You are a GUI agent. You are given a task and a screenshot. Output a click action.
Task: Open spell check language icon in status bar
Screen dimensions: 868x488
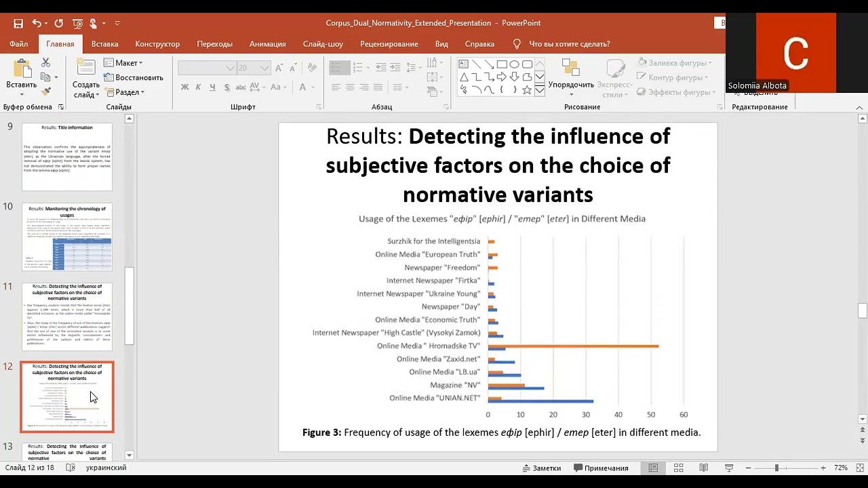(71, 468)
